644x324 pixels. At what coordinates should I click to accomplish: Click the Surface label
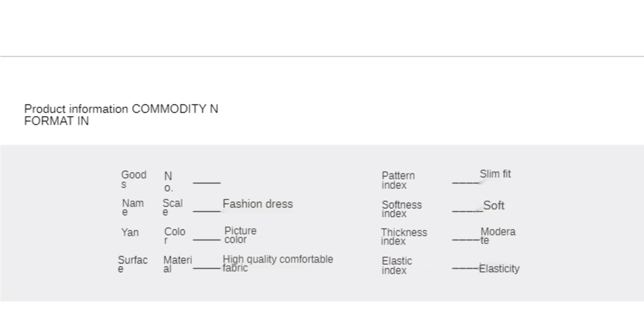click(132, 264)
